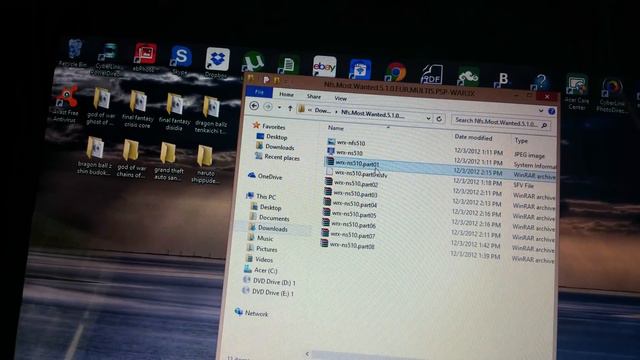640x360 pixels.
Task: Click the 'Dow...' breadcrumb segment
Action: click(x=322, y=110)
